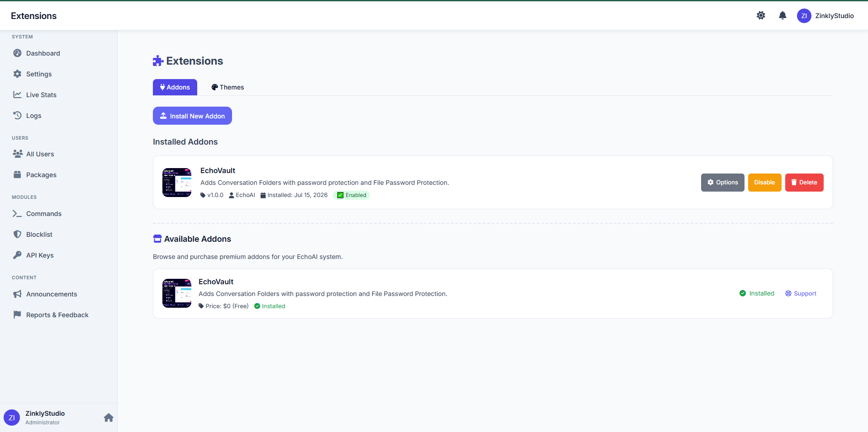The image size is (868, 432).
Task: Select the Addons tab
Action: [175, 87]
